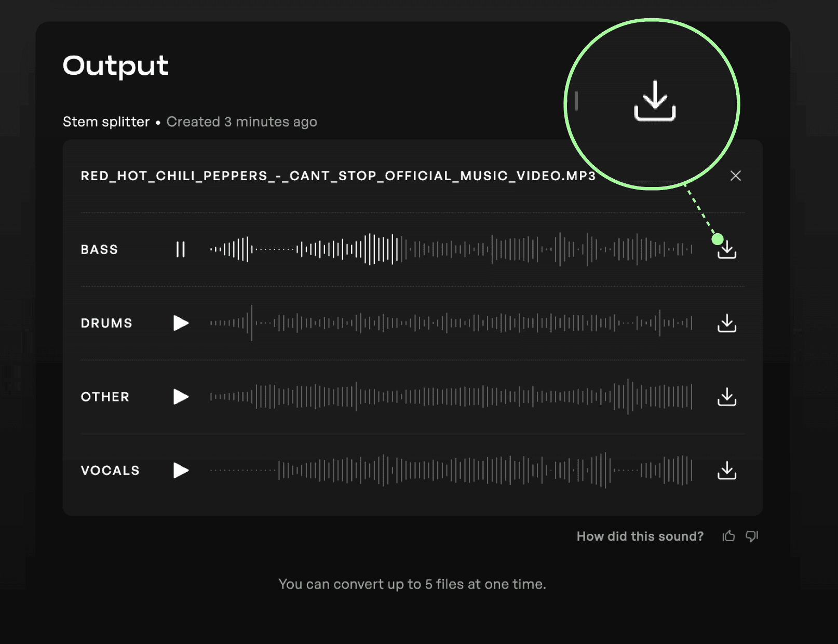
Task: Pause the BASS stem playback
Action: 181,249
